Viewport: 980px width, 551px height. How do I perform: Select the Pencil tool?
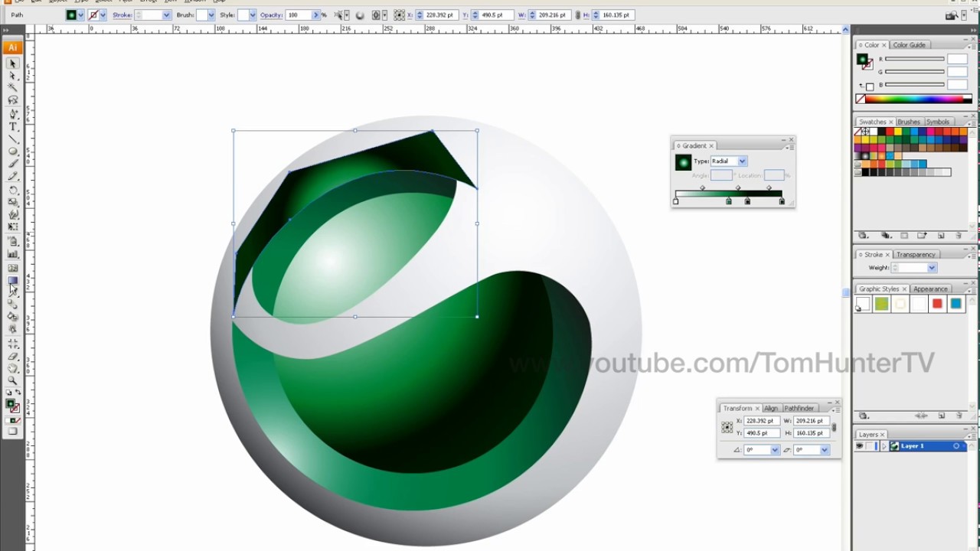[x=13, y=177]
